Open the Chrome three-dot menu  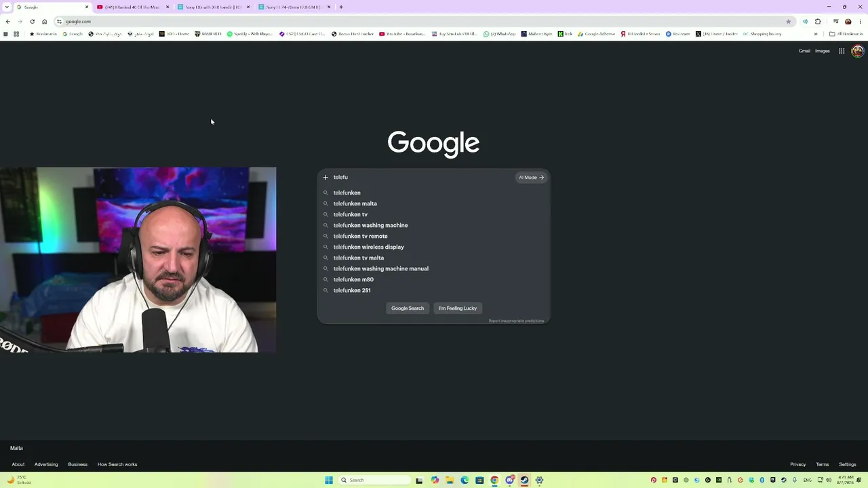click(861, 22)
